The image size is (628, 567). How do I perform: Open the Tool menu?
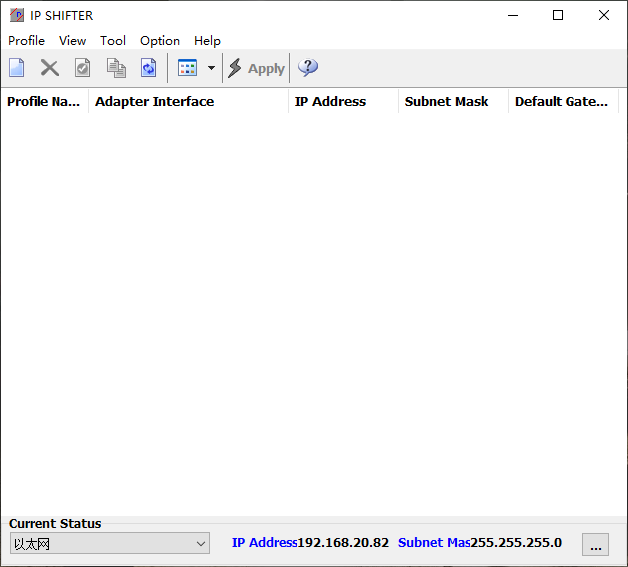coord(113,40)
